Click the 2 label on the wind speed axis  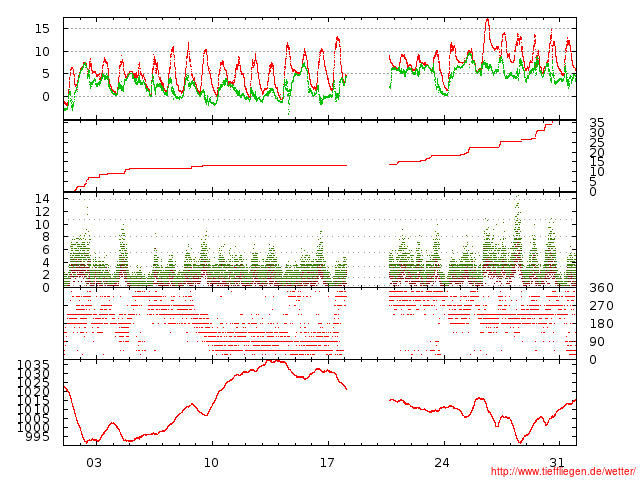pos(46,275)
